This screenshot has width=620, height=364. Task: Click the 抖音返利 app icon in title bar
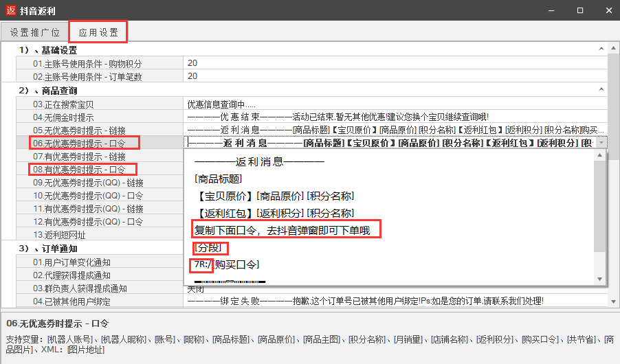tap(11, 10)
